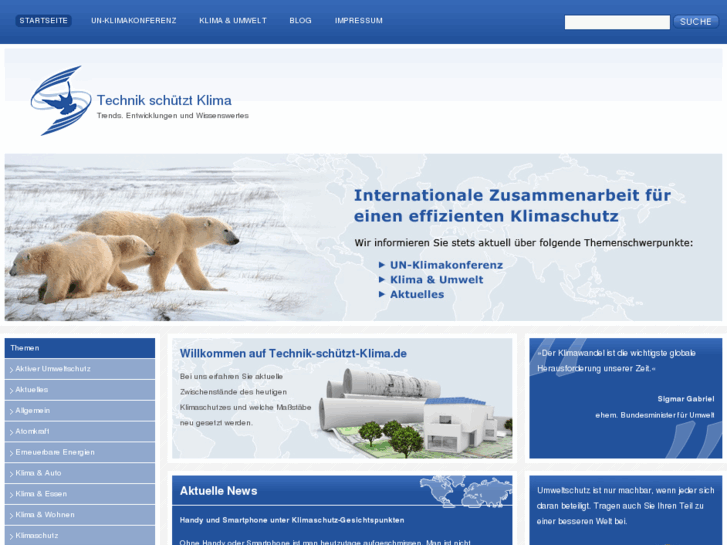The width and height of the screenshot is (727, 545).
Task: Click the world map graphic in Aktuelle News
Action: click(x=466, y=491)
